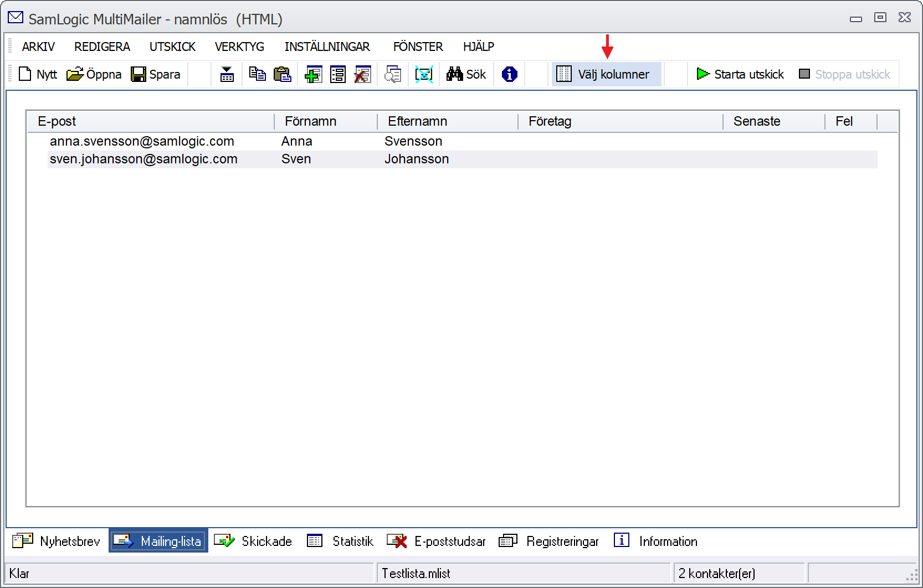923x588 pixels.
Task: Click the Stoppa utskick button
Action: coord(844,74)
